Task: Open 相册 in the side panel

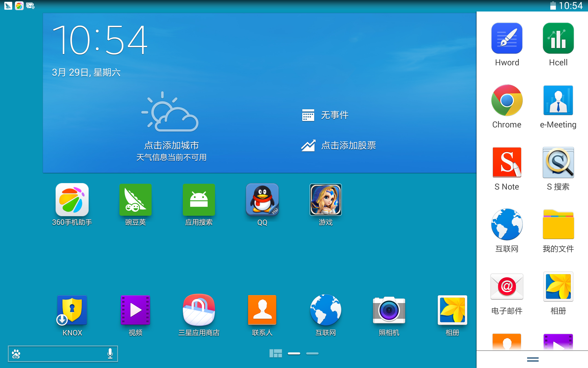Action: click(x=558, y=287)
